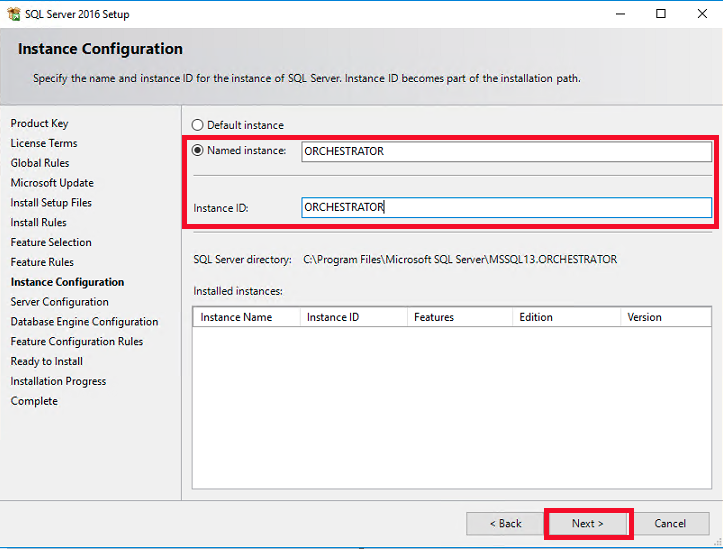Click the Instance ID column header
Image resolution: width=723 pixels, height=549 pixels.
tap(352, 317)
